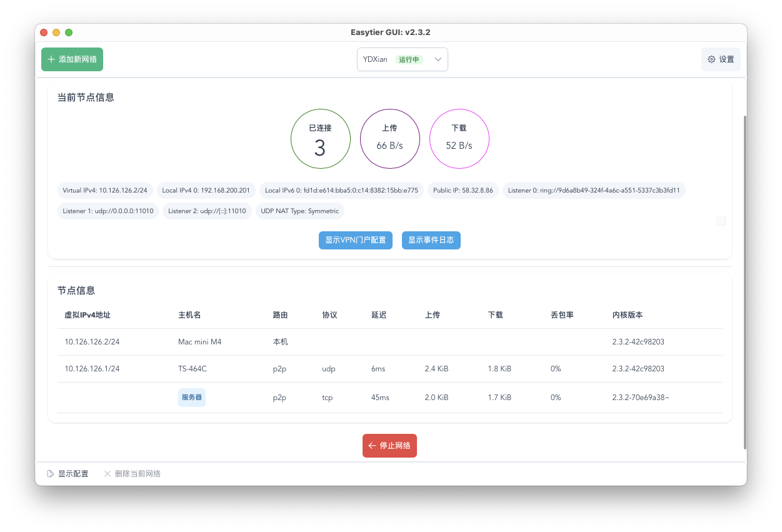Click the arrow icon on 停止网络
The height and width of the screenshot is (532, 782).
tap(372, 446)
